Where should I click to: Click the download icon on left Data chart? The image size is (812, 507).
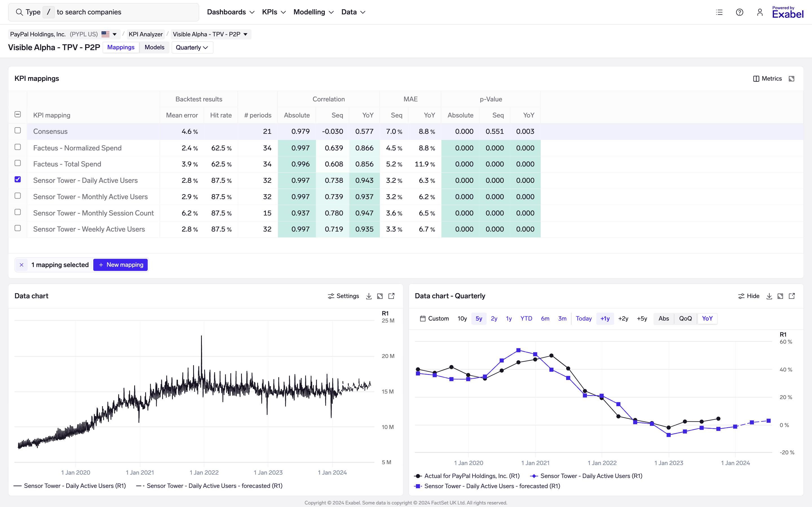[x=369, y=295]
